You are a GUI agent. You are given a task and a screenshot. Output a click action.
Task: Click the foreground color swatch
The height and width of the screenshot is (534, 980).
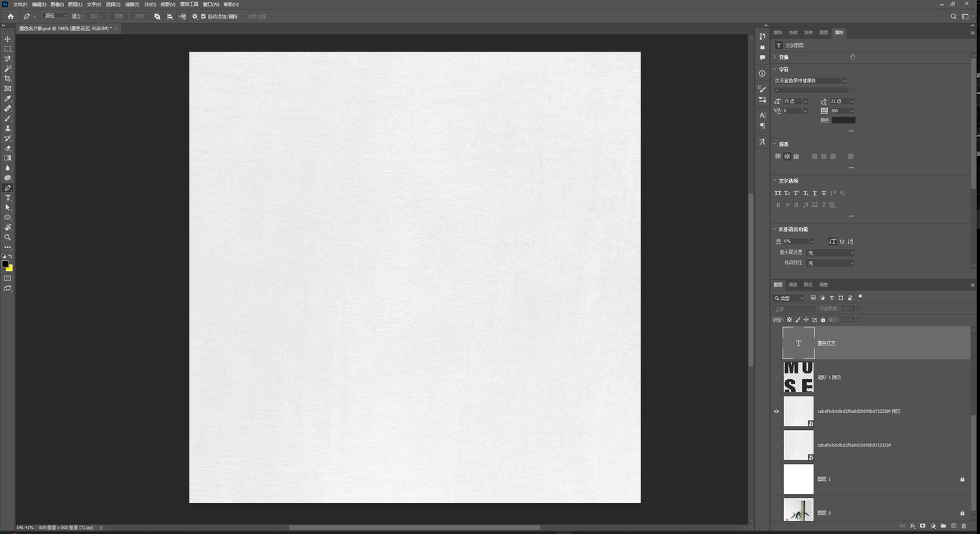[x=5, y=264]
